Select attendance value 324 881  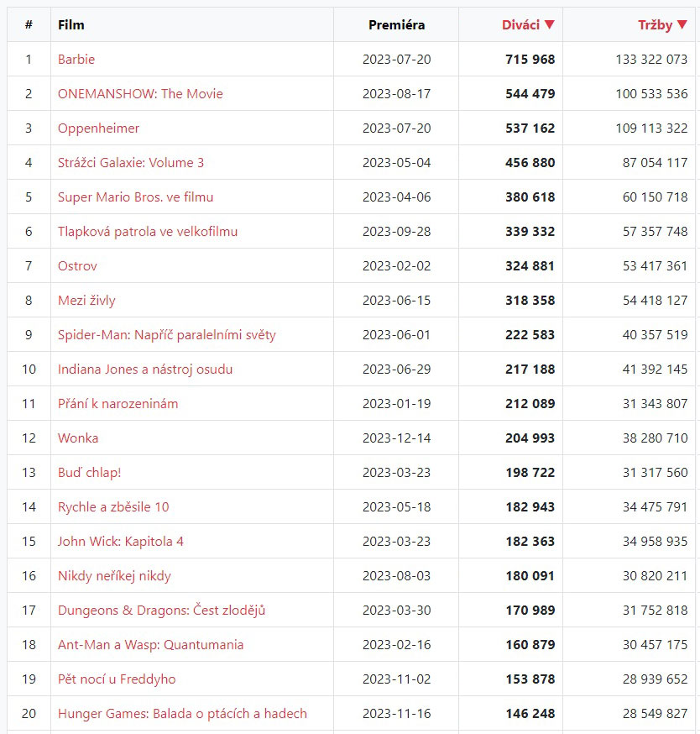tap(530, 266)
